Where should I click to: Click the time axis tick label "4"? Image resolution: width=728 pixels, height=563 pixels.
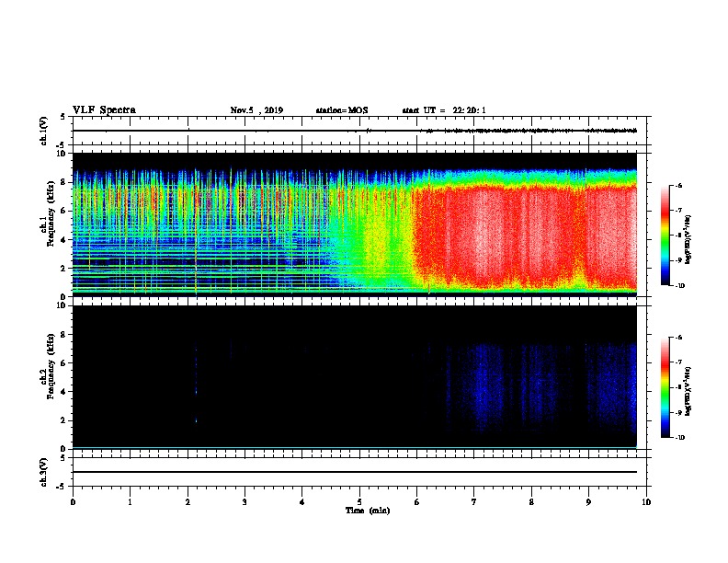(302, 502)
